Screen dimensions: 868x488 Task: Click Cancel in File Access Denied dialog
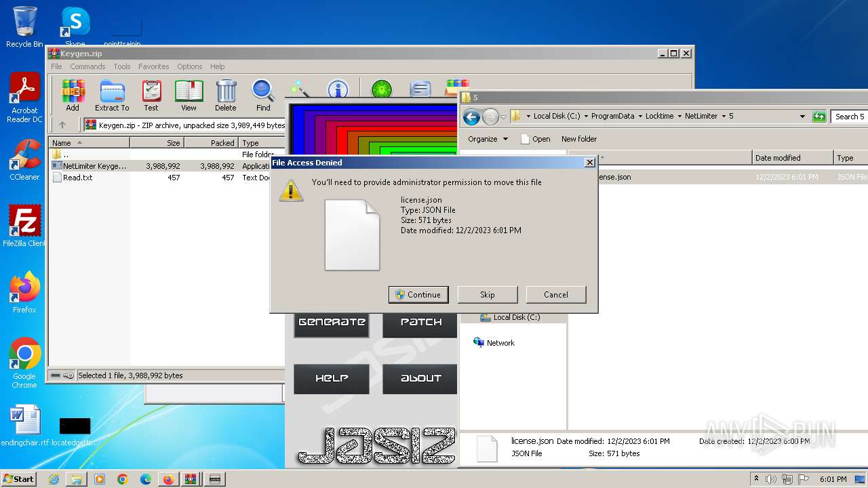coord(556,295)
